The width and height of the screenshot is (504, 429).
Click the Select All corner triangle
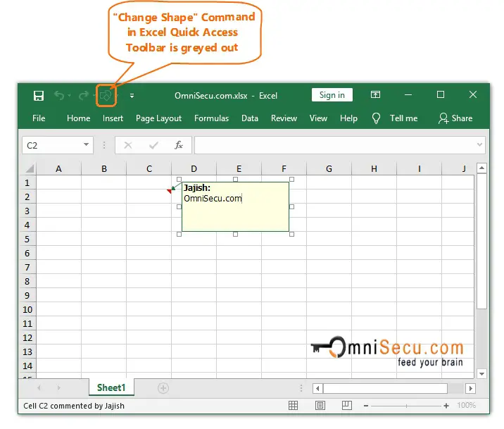[x=30, y=168]
